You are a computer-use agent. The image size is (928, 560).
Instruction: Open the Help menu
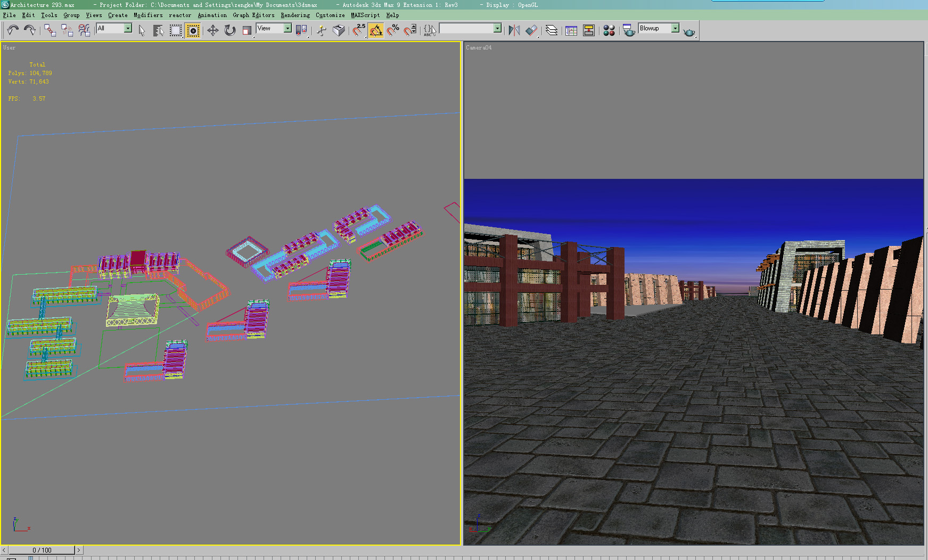392,15
